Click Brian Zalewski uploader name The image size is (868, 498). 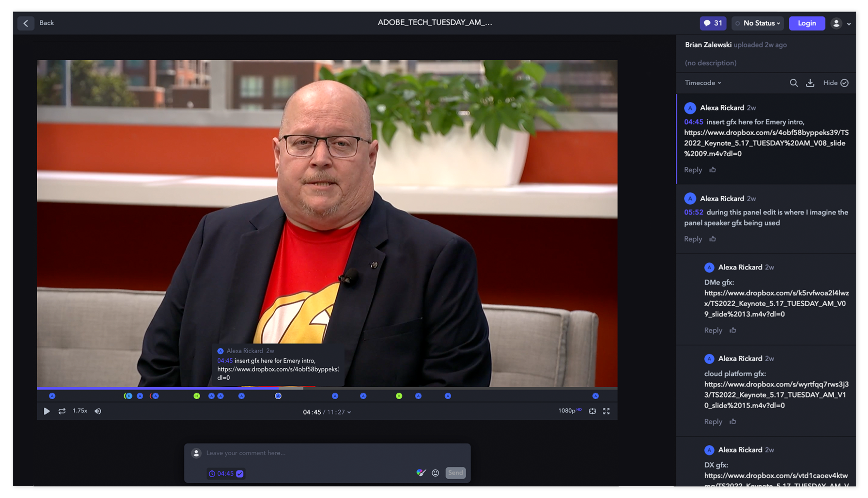(708, 45)
